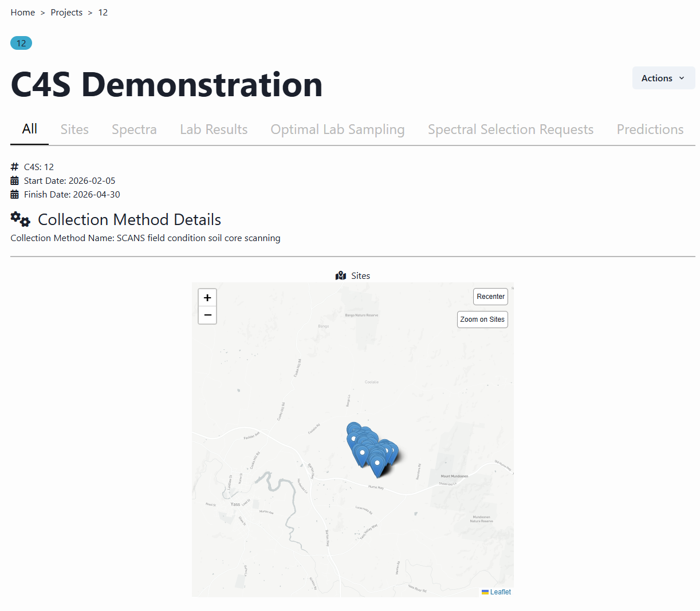Switch to the Sites tab
This screenshot has width=700, height=611.
coord(74,129)
